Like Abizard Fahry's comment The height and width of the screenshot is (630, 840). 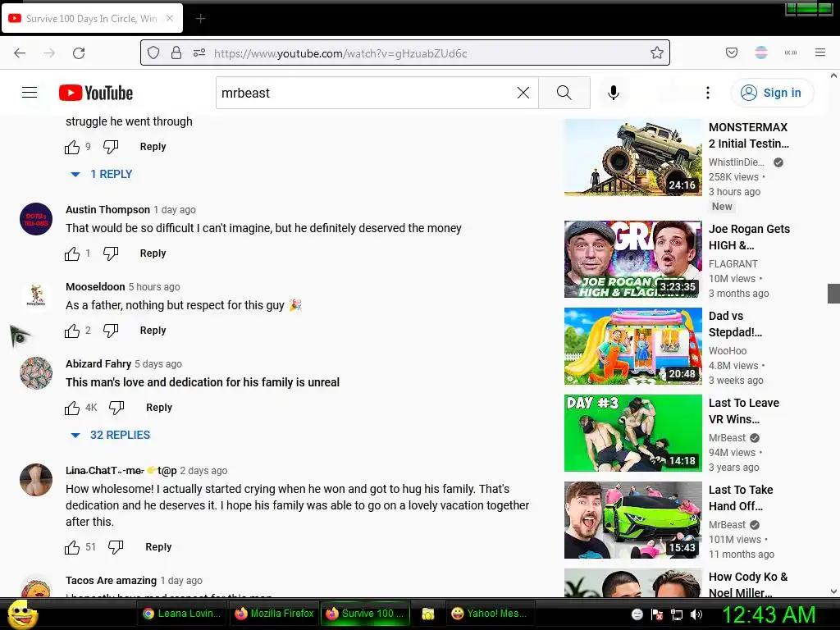pos(72,408)
